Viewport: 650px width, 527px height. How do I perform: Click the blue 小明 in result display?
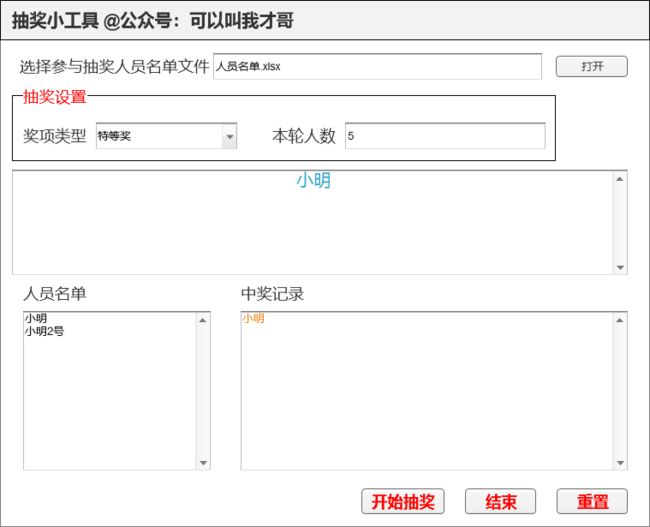click(313, 180)
